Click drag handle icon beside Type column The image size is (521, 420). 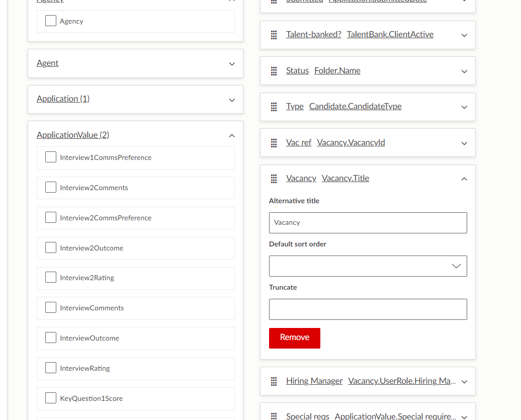[x=274, y=107]
